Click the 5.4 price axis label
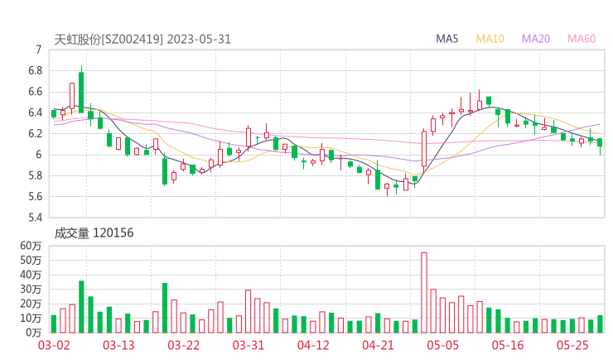This screenshot has width=613, height=364. pyautogui.click(x=35, y=217)
